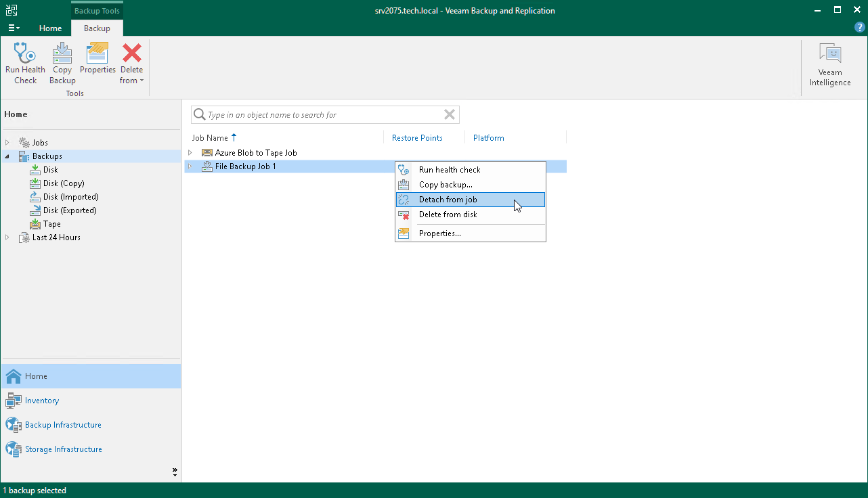Expand the Jobs tree node

[x=7, y=142]
